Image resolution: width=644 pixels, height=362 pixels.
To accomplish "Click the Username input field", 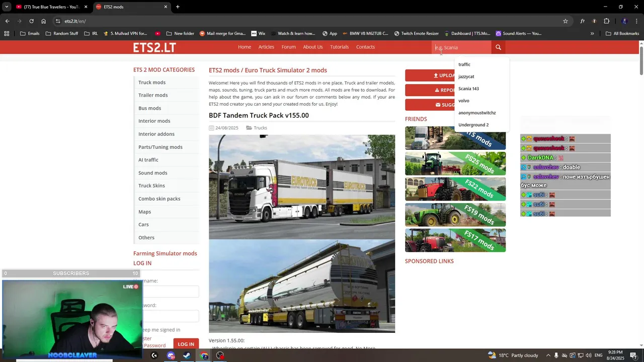I will pyautogui.click(x=171, y=292).
